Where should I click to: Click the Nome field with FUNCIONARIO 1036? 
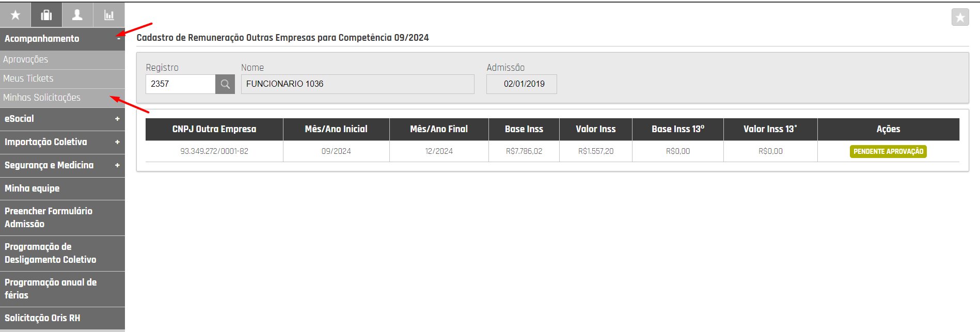coord(357,84)
